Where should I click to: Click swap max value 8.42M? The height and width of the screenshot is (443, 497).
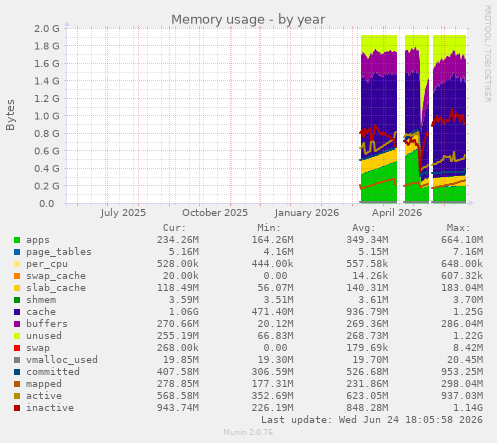coord(468,348)
